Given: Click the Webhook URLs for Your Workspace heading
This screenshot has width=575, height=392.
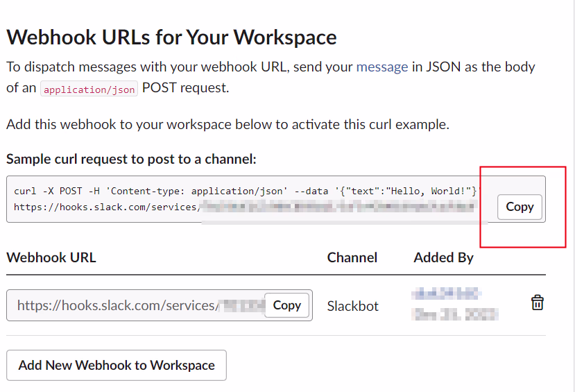Looking at the screenshot, I should click(171, 37).
